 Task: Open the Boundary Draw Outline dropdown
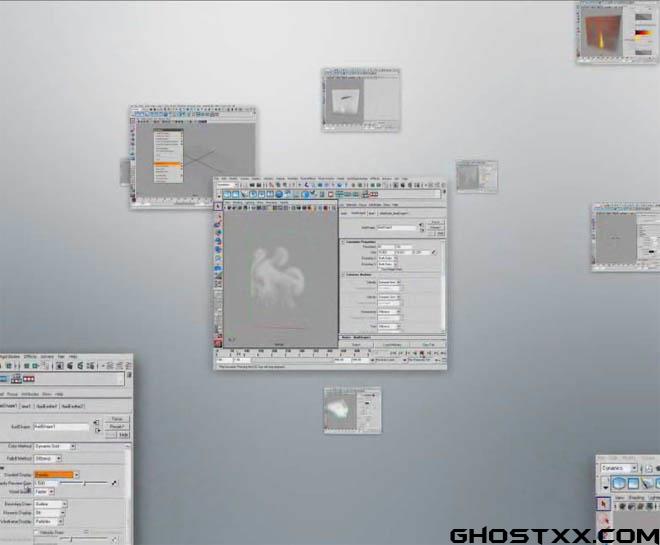51,504
